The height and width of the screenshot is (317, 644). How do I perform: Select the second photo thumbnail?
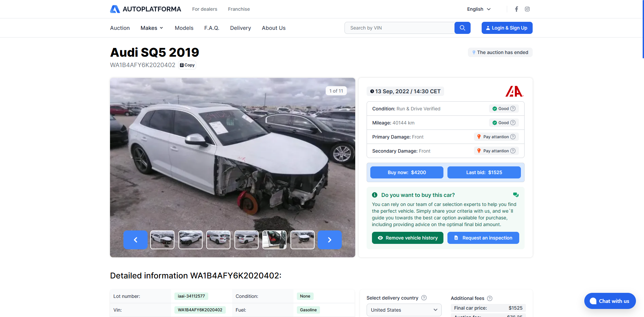191,240
